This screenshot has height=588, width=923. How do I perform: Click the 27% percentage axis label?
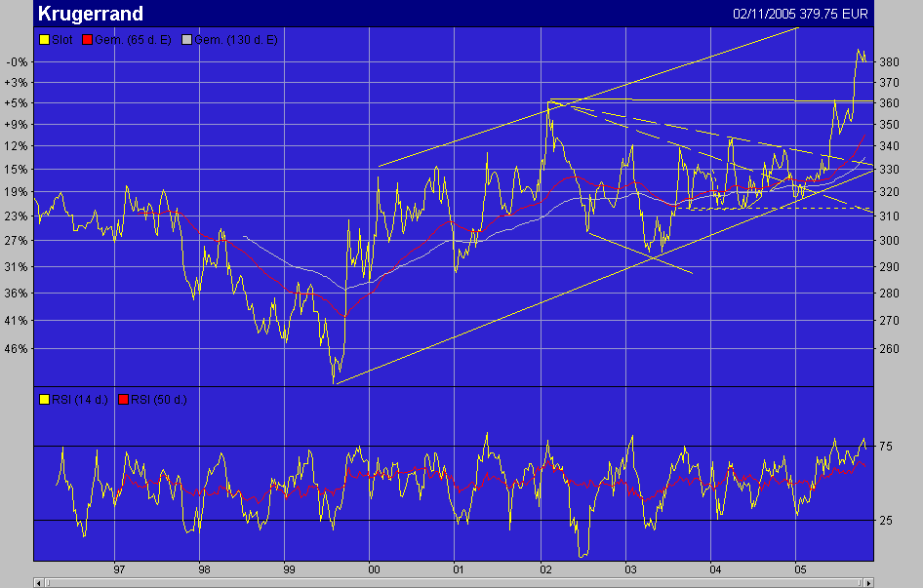click(x=17, y=241)
